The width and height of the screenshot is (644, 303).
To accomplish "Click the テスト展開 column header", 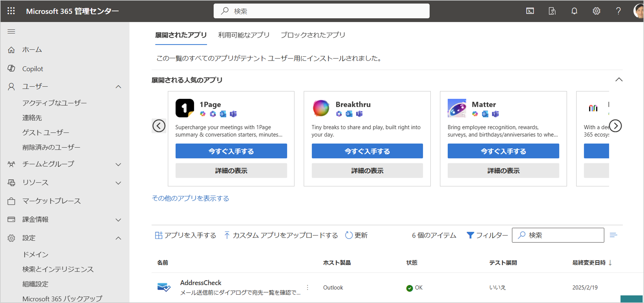I will 503,263.
